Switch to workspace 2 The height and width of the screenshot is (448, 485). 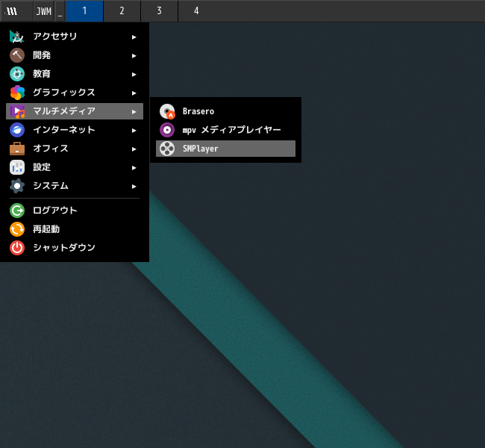[x=122, y=11]
